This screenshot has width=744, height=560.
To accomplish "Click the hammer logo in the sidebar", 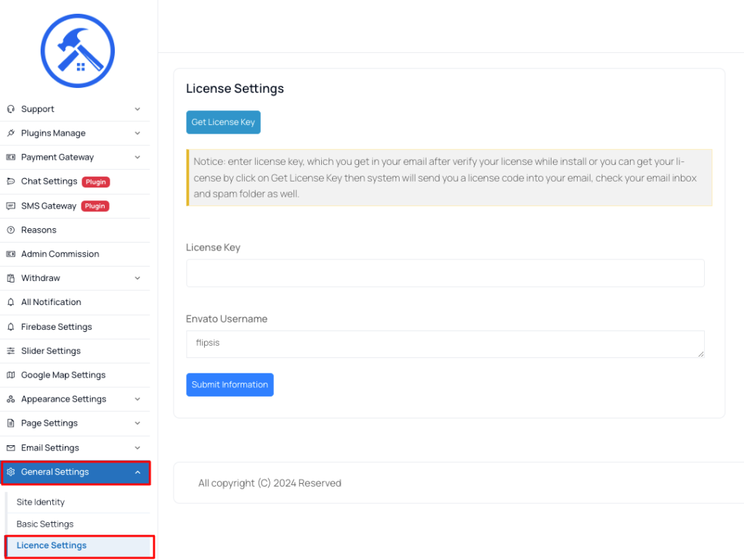I will [x=77, y=51].
